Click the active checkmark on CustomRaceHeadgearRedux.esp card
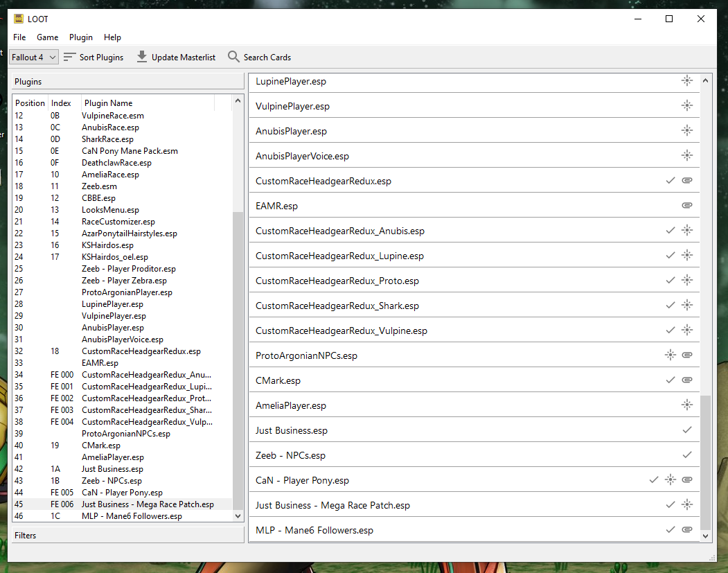728x573 pixels. point(671,181)
